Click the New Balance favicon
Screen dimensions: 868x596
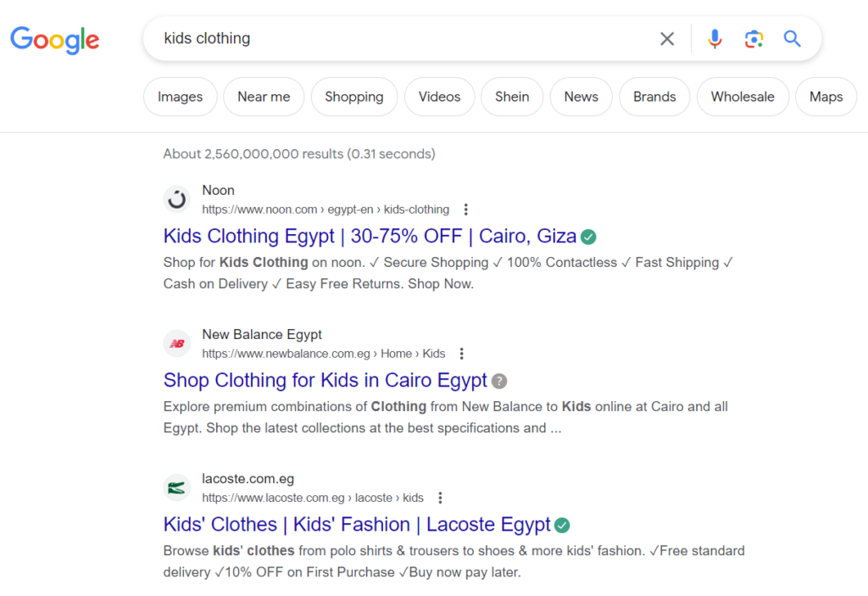[x=177, y=343]
